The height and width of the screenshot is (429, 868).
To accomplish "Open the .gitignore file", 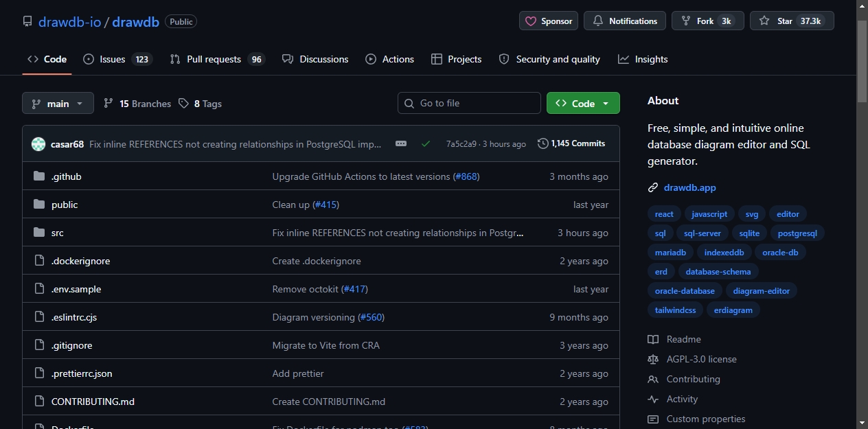I will (72, 345).
